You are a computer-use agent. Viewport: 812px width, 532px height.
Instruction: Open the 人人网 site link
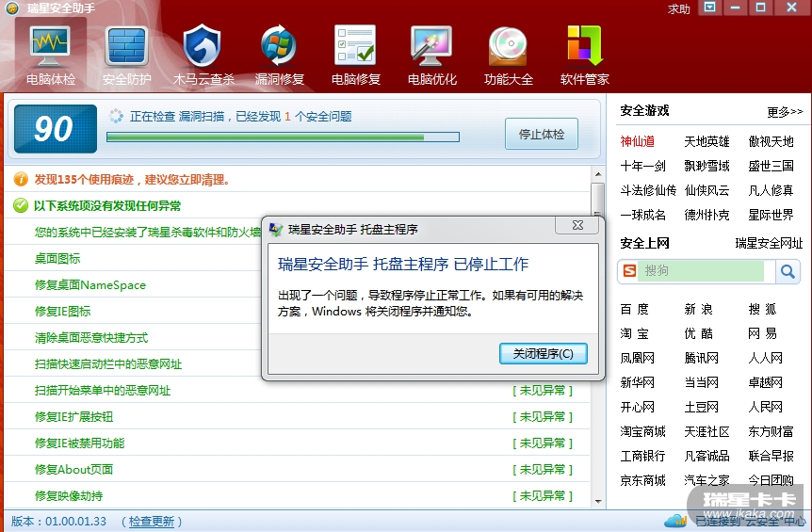[x=765, y=358]
